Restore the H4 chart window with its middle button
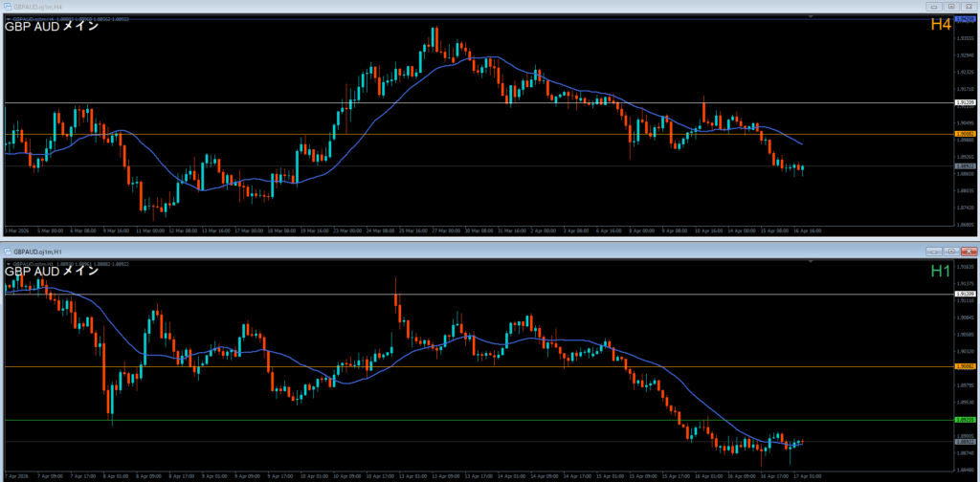980x482 pixels. coord(949,6)
